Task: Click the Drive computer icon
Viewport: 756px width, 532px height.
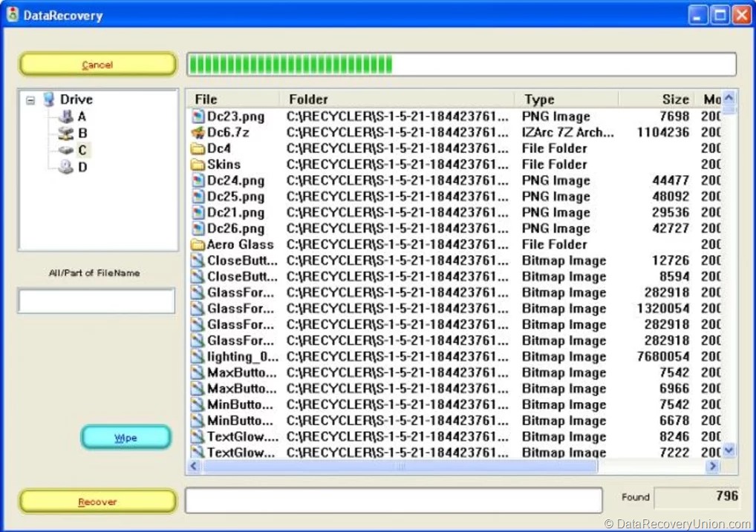Action: [49, 99]
